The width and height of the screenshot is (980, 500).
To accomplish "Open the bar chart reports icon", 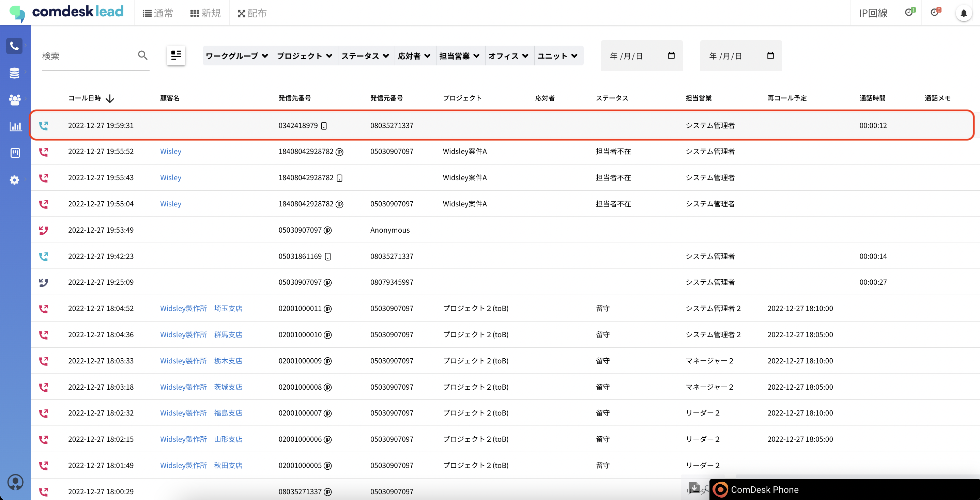I will [15, 126].
